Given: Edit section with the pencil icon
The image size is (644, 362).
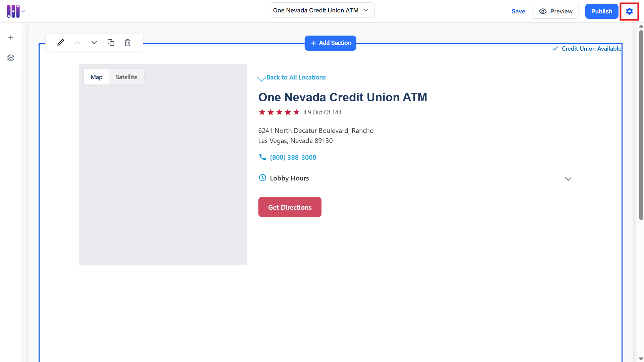Looking at the screenshot, I should 61,43.
